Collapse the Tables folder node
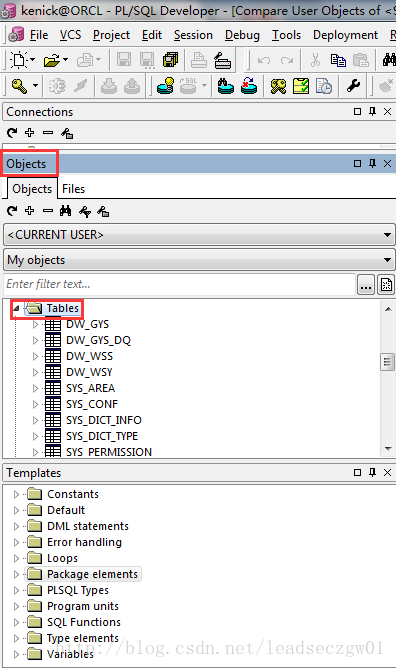 coord(16,308)
